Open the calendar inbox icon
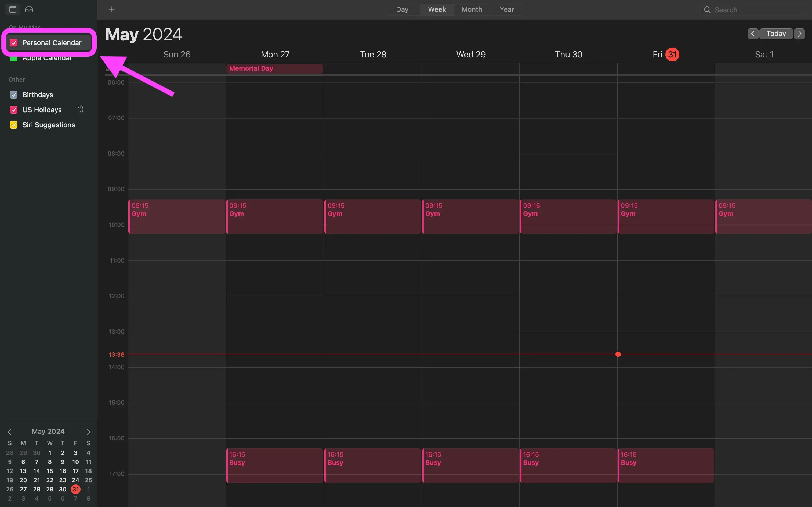The image size is (812, 507). tap(29, 9)
